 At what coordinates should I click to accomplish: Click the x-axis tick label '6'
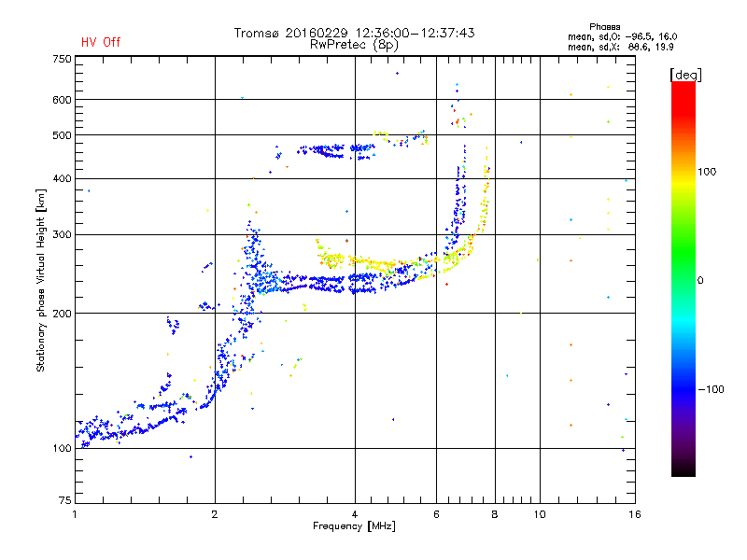[x=436, y=514]
